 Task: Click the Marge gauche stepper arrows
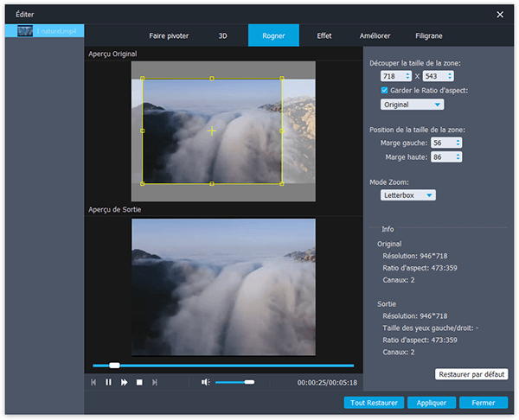[458, 143]
